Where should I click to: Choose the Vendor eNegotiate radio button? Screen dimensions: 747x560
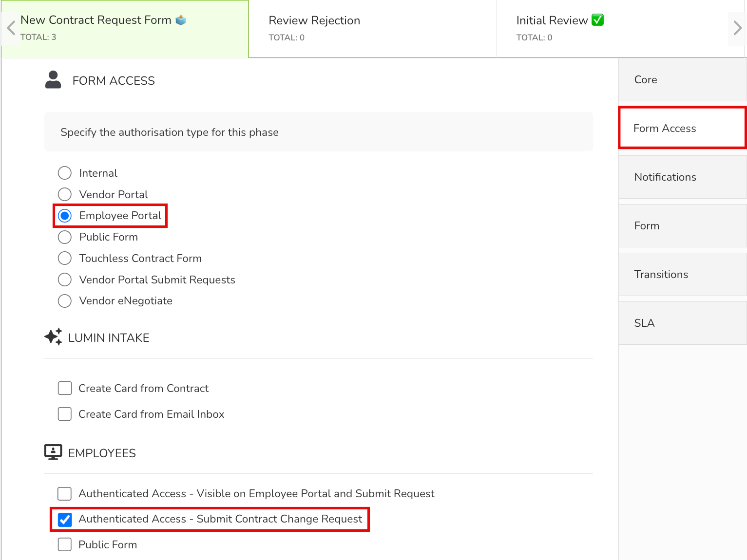pyautogui.click(x=65, y=301)
